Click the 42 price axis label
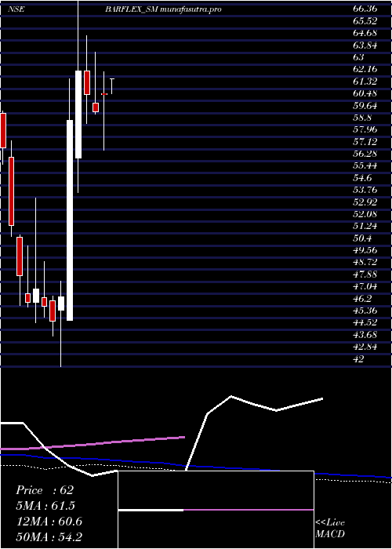392x549 pixels. [x=358, y=359]
